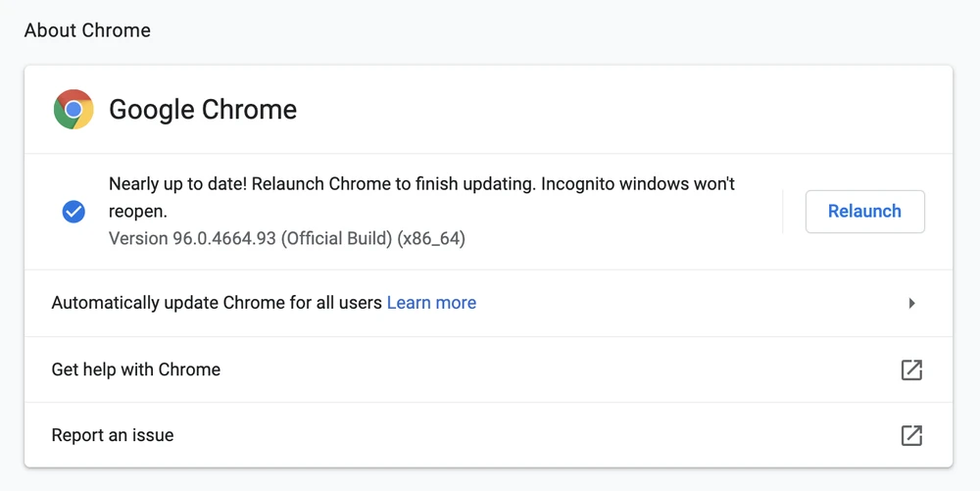Click the blue checkmark update status icon
Image resolution: width=980 pixels, height=491 pixels.
[73, 212]
